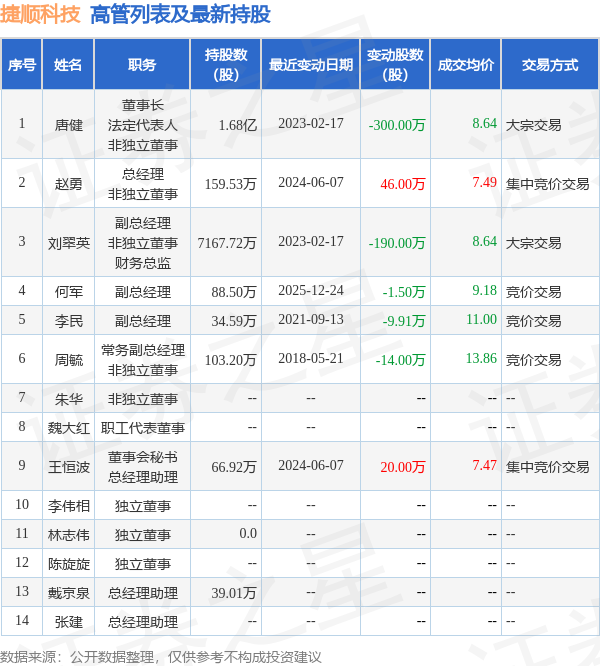Click the change value -1.50万
Viewport: 600px width, 666px height.
(403, 292)
